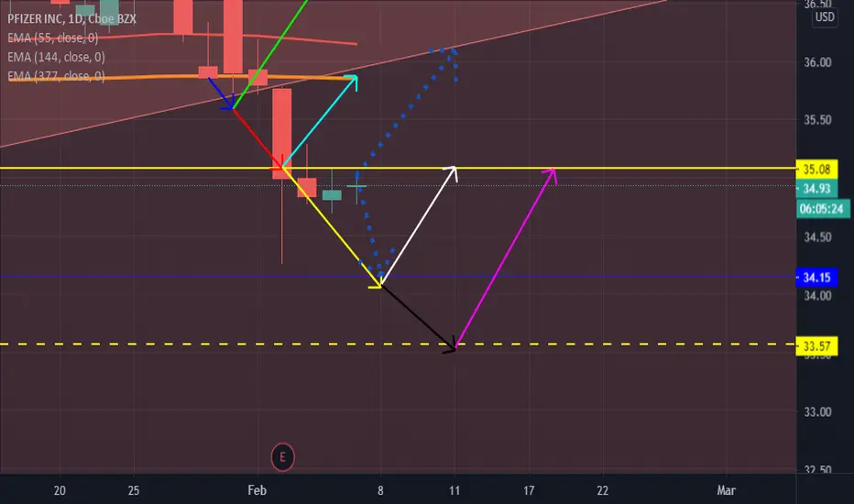Click the 22 date axis label
The height and width of the screenshot is (504, 854).
(x=602, y=490)
